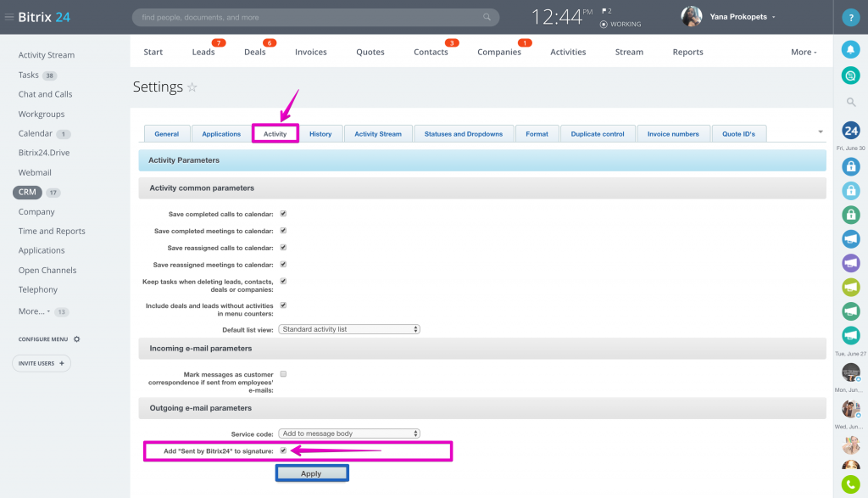
Task: Toggle Save completed calls to calendar
Action: [x=283, y=214]
